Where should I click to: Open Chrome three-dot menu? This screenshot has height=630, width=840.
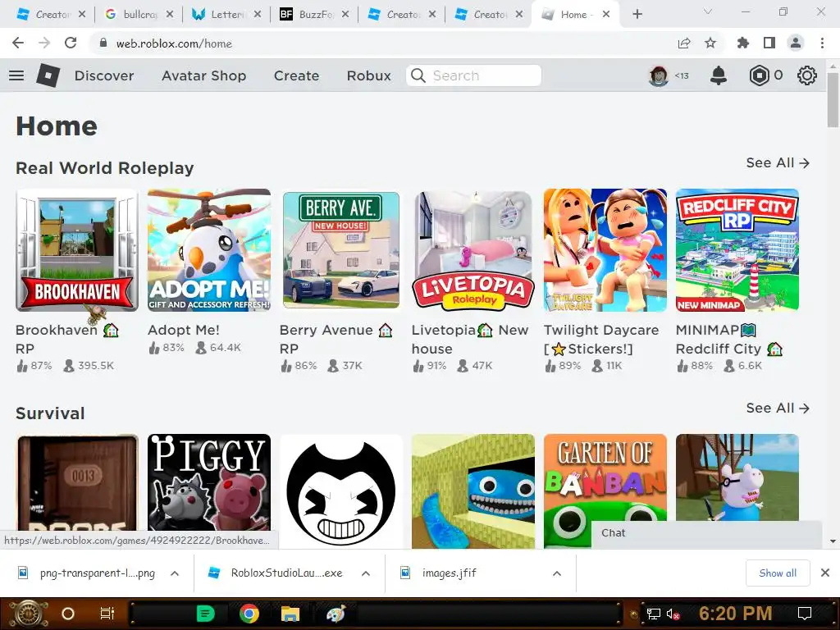(822, 43)
